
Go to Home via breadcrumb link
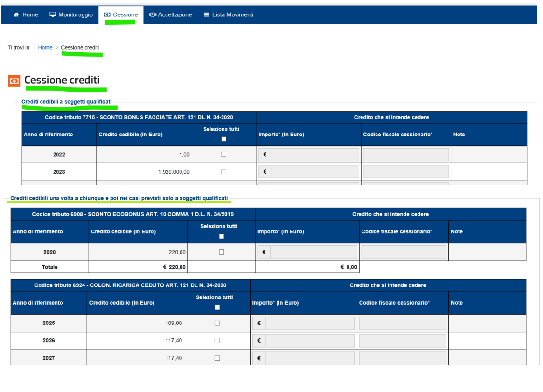45,48
